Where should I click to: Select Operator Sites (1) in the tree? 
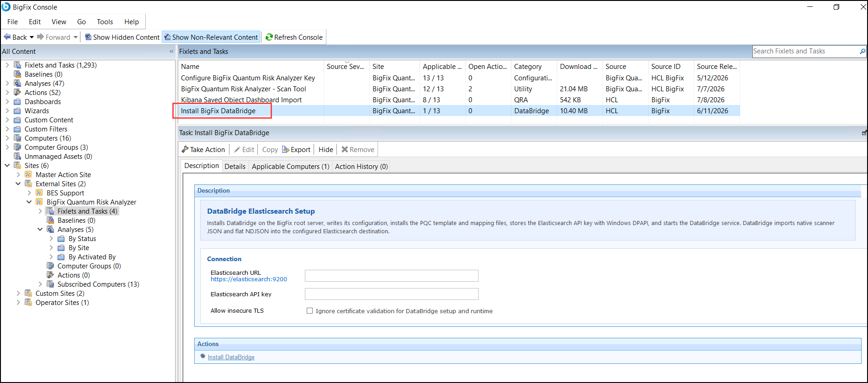62,303
